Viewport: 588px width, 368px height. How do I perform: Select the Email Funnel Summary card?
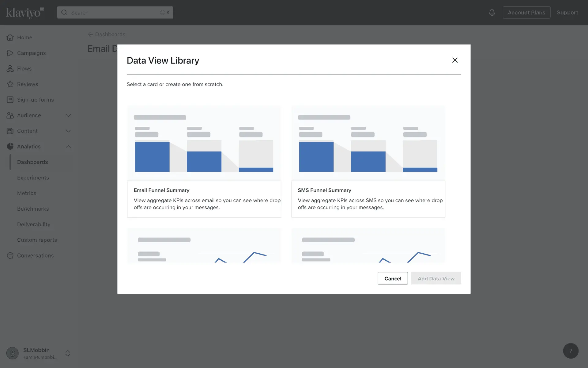tap(204, 162)
